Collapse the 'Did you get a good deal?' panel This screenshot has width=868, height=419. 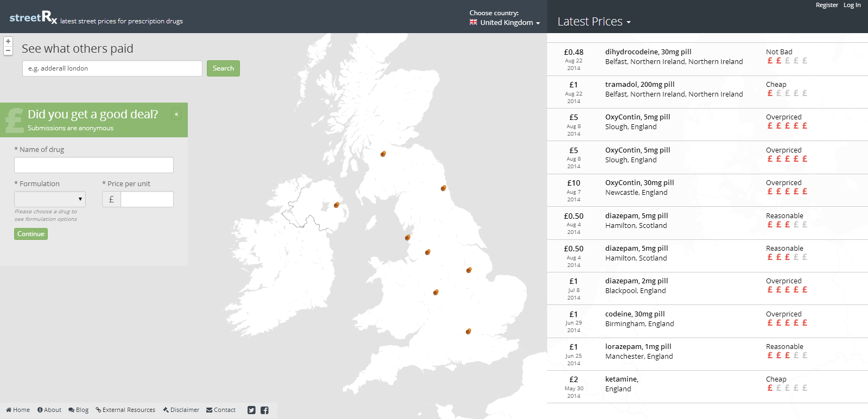coord(176,114)
